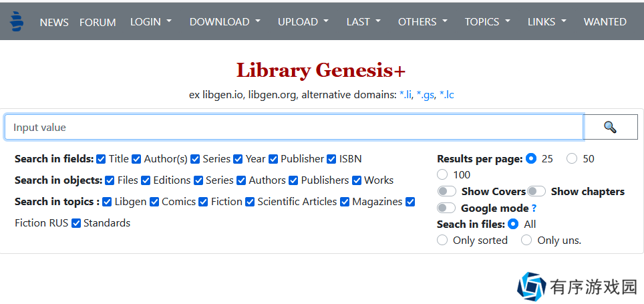Open the NEWS page

pyautogui.click(x=54, y=22)
